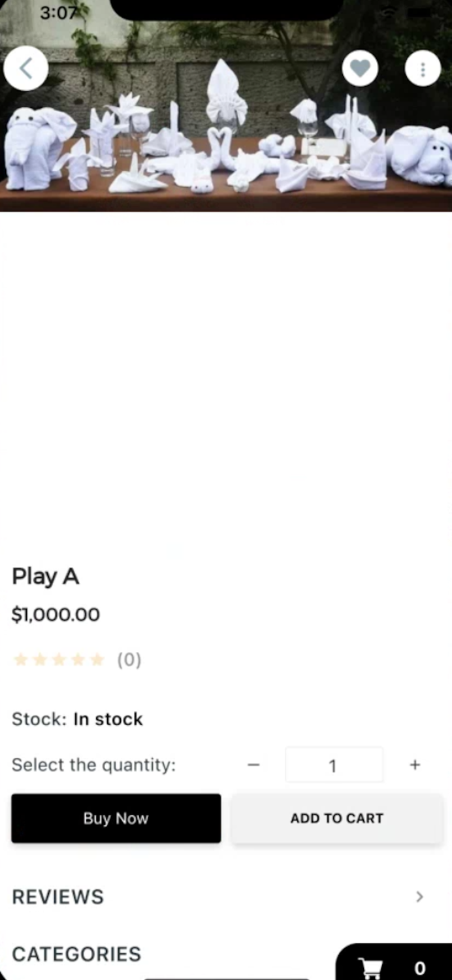Viewport: 452px width, 980px height.
Task: Tap the chevron next to REVIEWS
Action: [x=419, y=897]
